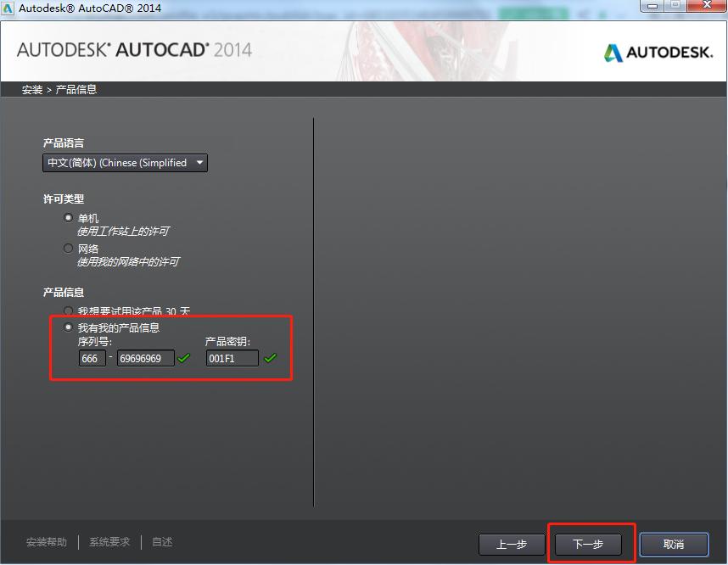728x565 pixels.
Task: Select 我有我的产品信息 option
Action: [x=68, y=327]
